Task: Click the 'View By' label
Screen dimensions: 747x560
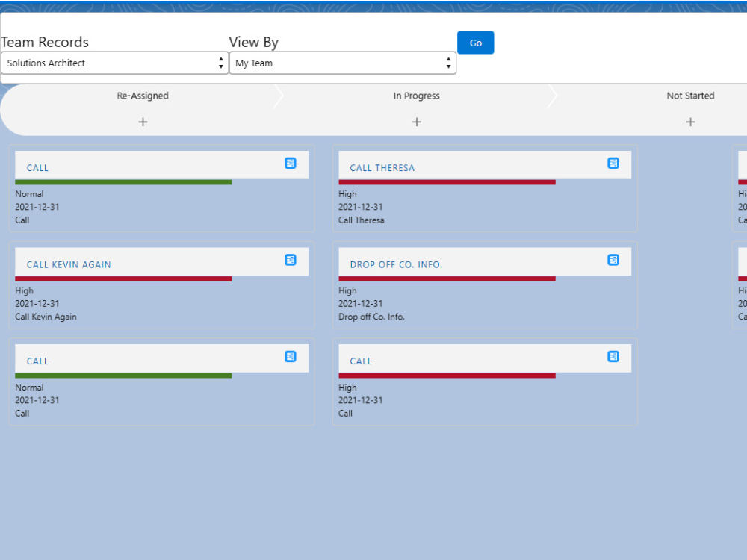Action: pos(253,42)
